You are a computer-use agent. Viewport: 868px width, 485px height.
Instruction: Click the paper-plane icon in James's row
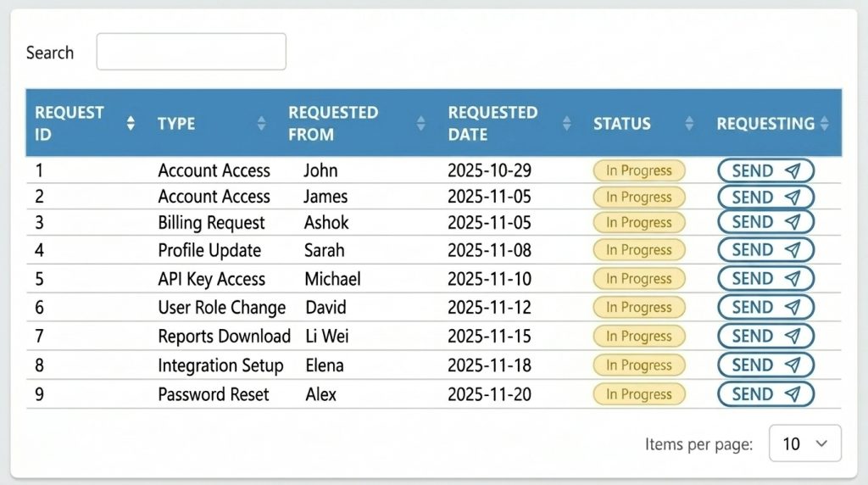(x=793, y=198)
